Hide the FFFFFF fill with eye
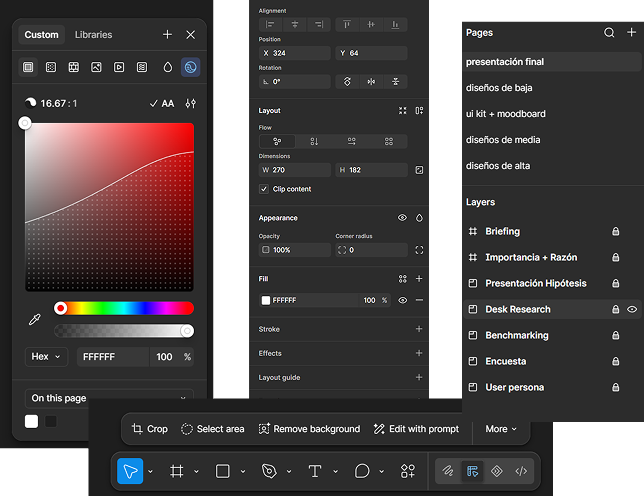 [402, 300]
